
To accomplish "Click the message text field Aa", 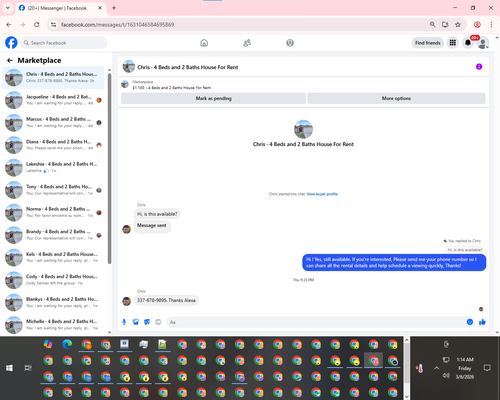I will tap(317, 322).
